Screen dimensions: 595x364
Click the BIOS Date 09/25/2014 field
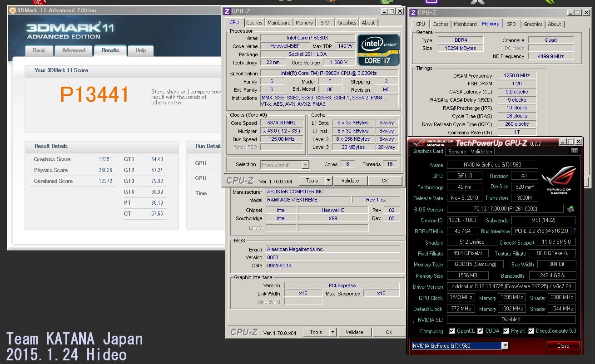coord(333,266)
